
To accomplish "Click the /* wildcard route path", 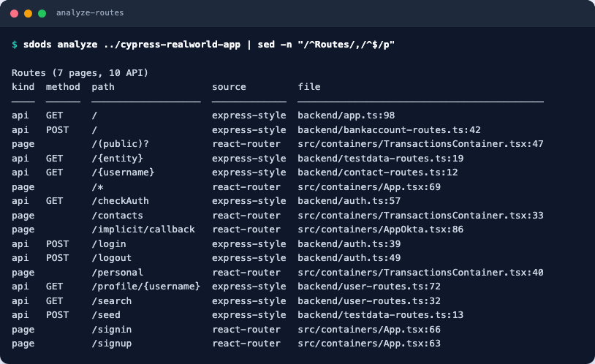I will pos(97,186).
